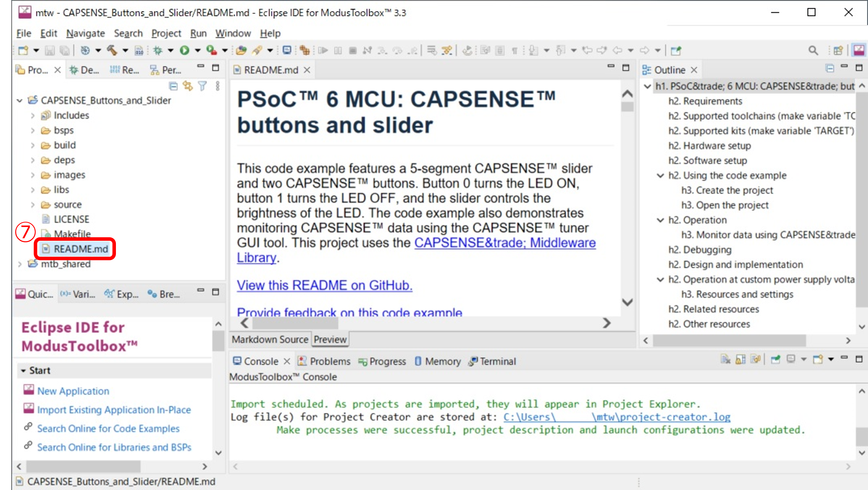Open Project Explorer view menu dots
868x490 pixels.
[x=218, y=86]
